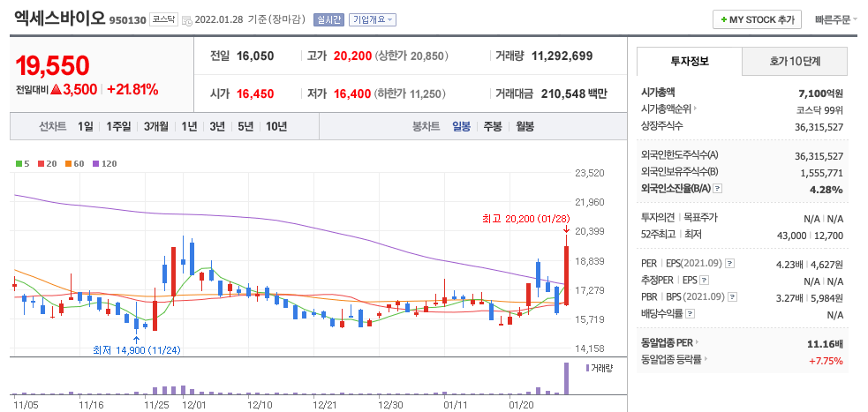
Task: Expand the 빠른주문 menu
Action: pyautogui.click(x=836, y=20)
